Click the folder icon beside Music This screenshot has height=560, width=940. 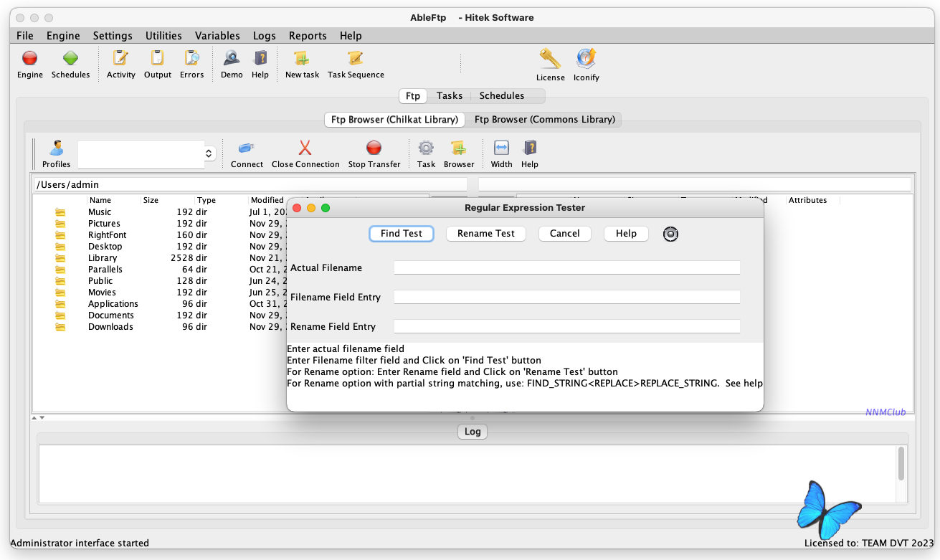[60, 212]
